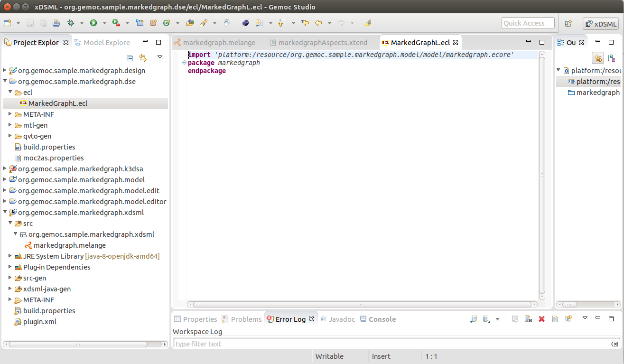
Task: Minimize the Project Explorer view
Action: (x=146, y=42)
